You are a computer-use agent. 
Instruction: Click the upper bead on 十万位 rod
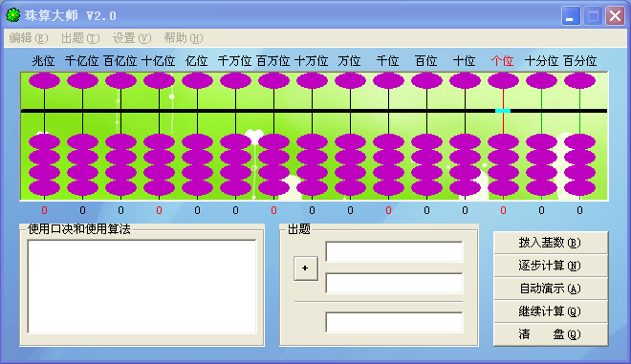click(312, 80)
